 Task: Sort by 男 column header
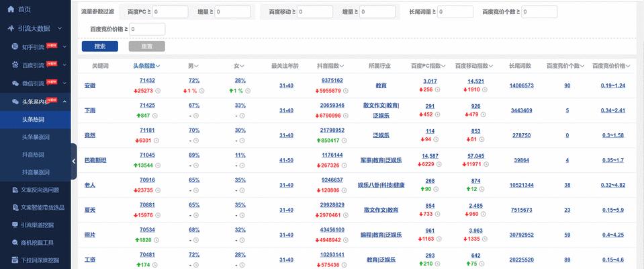tap(193, 66)
